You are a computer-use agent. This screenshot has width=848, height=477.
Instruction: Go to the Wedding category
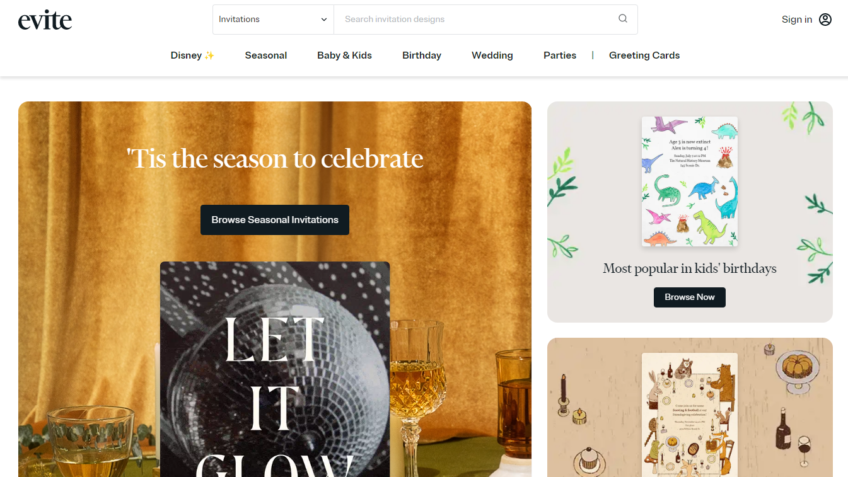click(492, 55)
